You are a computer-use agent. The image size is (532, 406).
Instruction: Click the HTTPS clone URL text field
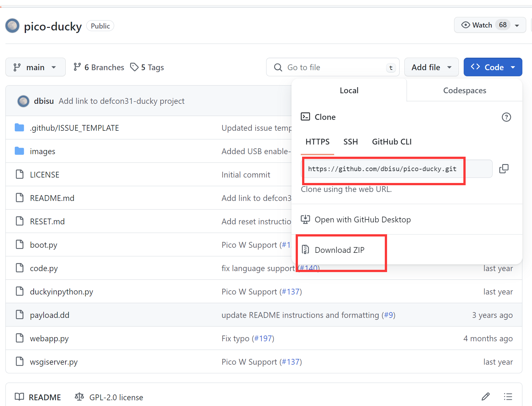(x=397, y=169)
